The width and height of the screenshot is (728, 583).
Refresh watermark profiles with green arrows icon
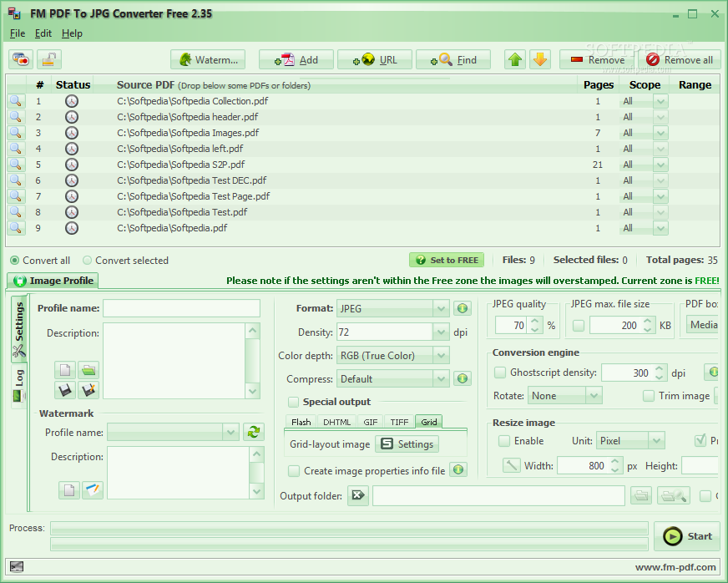pos(254,432)
